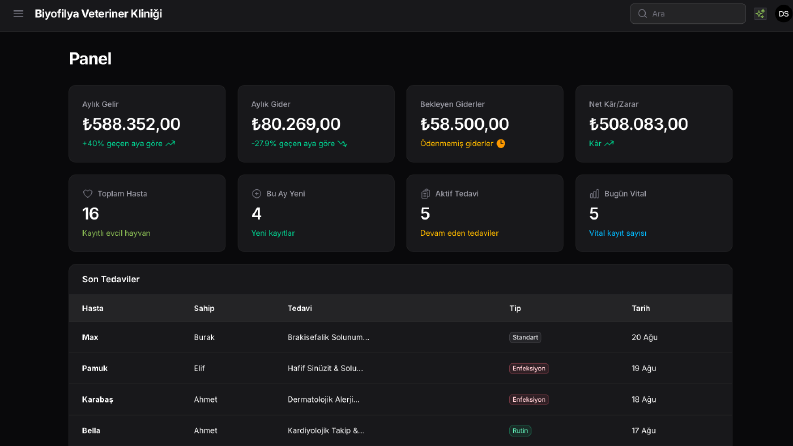Sort by the Hasta column header

(93, 308)
